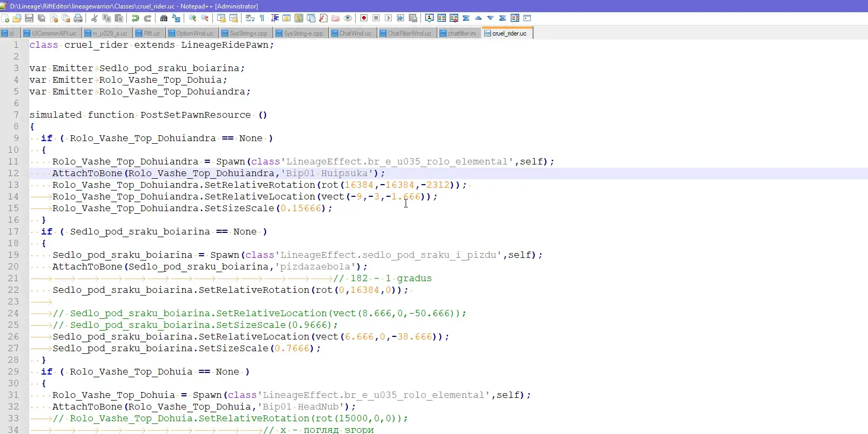Toggle the monitoring eye icon
Screen dimensions: 868x434
click(x=348, y=18)
